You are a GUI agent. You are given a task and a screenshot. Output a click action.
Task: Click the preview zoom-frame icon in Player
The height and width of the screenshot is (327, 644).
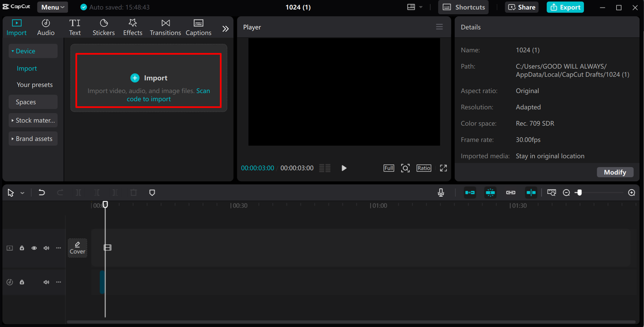point(406,168)
